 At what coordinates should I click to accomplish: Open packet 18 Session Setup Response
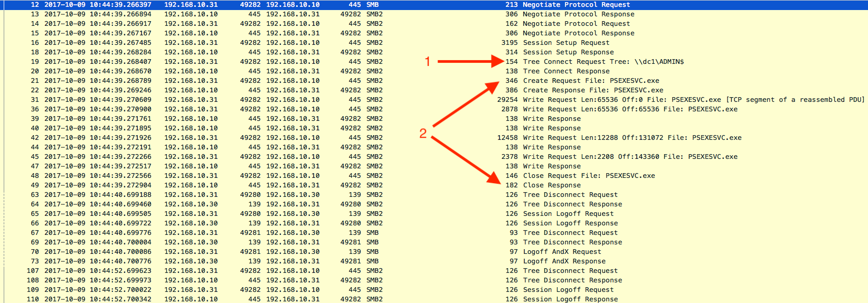pos(568,52)
